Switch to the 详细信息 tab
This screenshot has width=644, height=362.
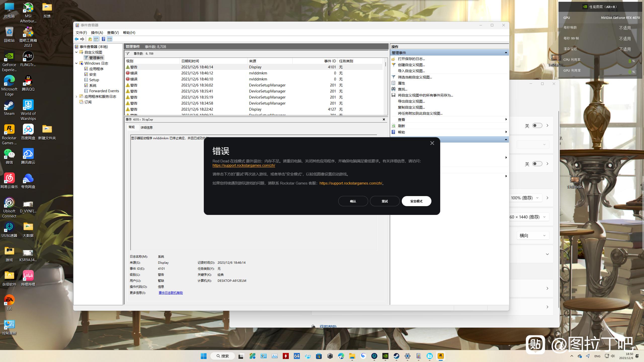coord(147,127)
